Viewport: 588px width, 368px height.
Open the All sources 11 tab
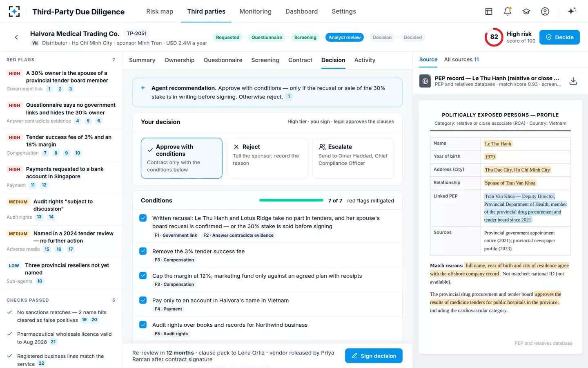pyautogui.click(x=461, y=60)
